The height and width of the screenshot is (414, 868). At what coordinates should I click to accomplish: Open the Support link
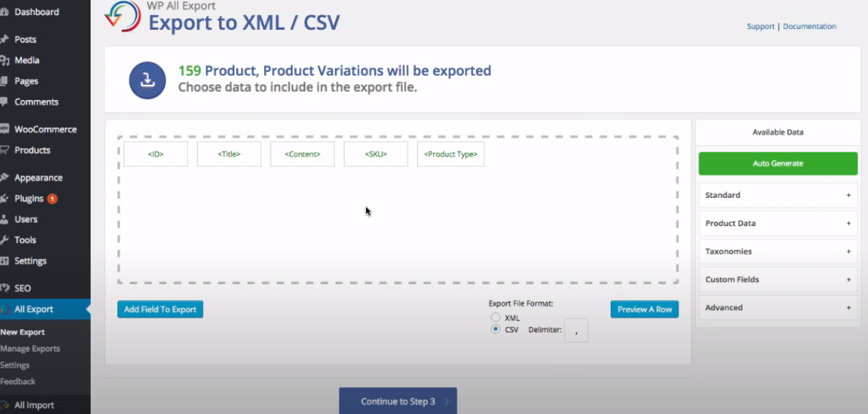tap(760, 27)
